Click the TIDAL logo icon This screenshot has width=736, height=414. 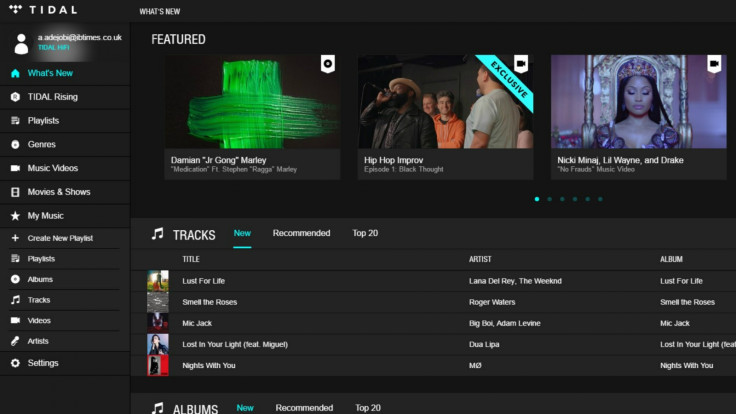(15, 9)
